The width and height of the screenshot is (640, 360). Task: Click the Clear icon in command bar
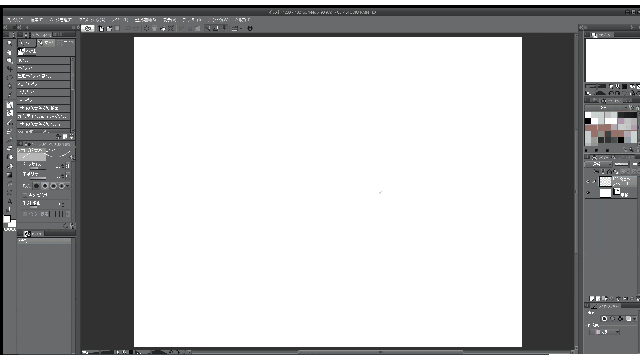coord(147,28)
